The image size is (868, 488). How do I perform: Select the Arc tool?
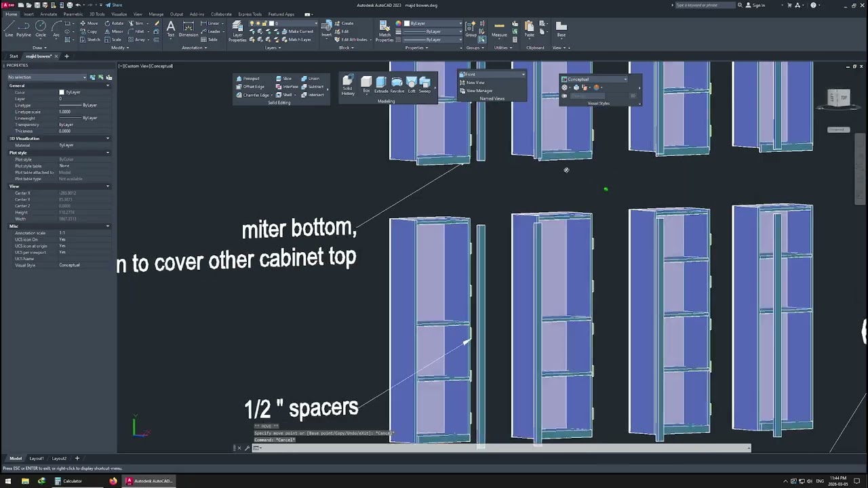(x=56, y=28)
